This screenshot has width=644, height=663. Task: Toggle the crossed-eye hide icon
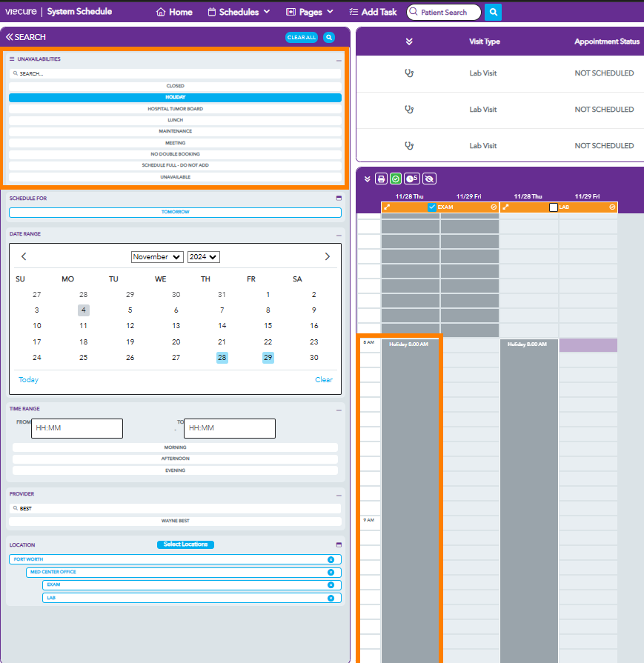coord(429,179)
